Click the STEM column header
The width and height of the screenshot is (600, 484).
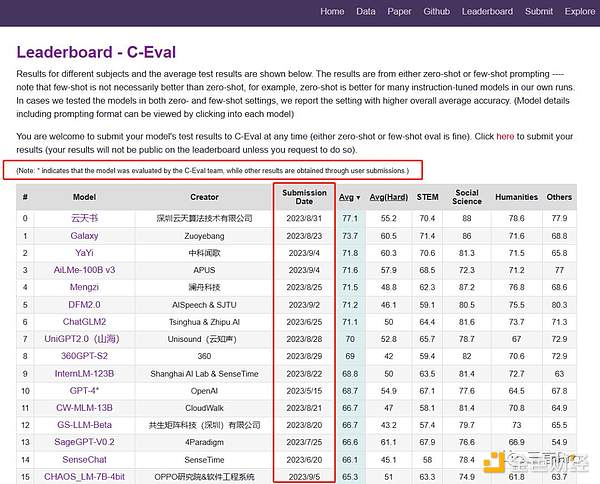(427, 196)
